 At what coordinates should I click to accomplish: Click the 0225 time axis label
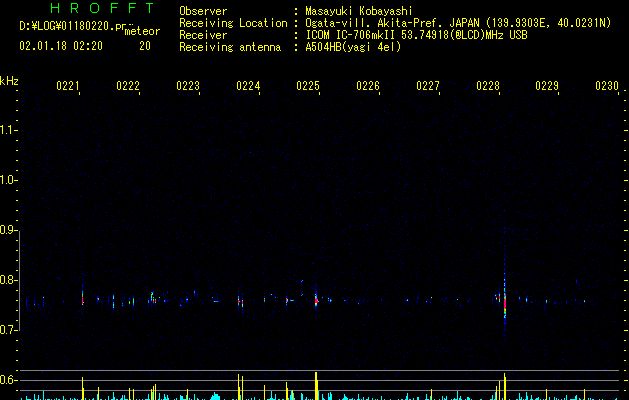pos(308,86)
